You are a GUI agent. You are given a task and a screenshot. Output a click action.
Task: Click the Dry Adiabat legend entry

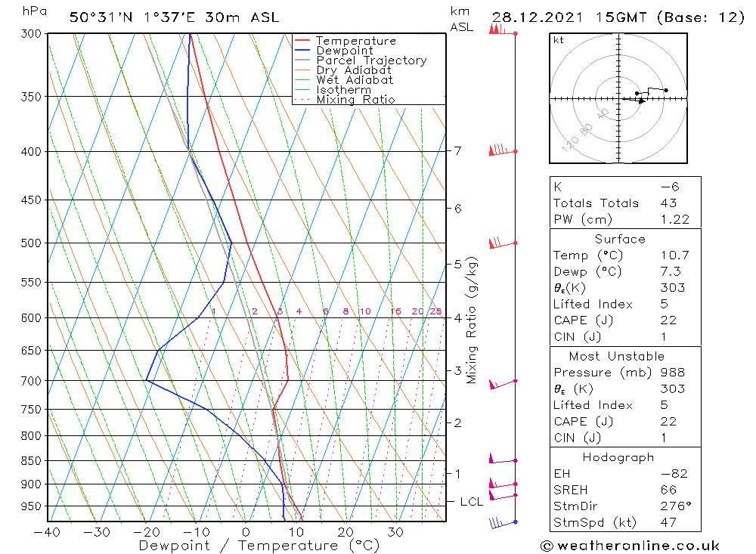pos(353,70)
